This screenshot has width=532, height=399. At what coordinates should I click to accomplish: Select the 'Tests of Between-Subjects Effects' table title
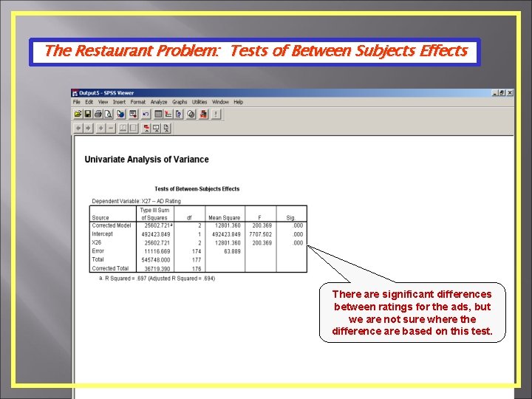click(197, 189)
